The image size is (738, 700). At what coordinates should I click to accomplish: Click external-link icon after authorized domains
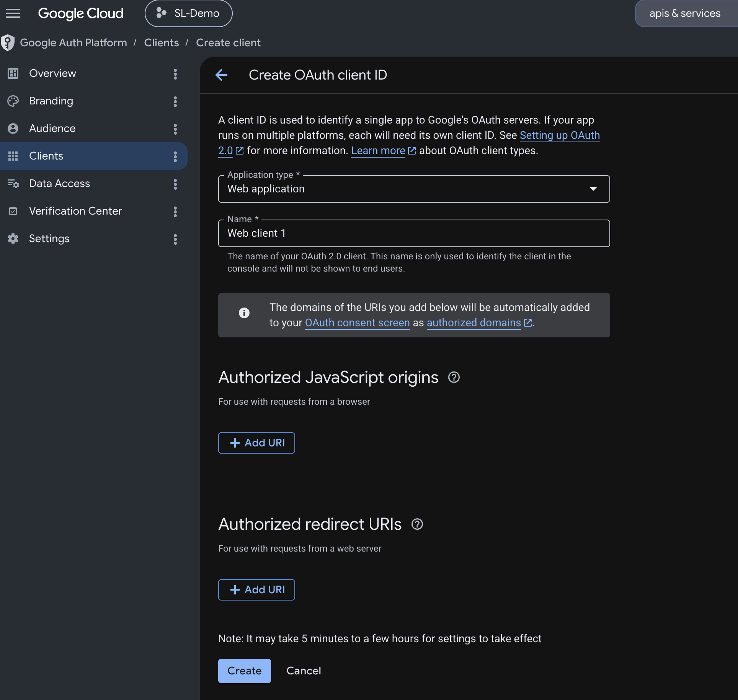pyautogui.click(x=528, y=323)
